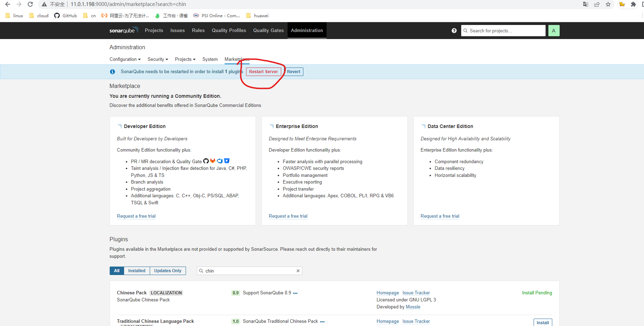Open Chinese Pack Homepage link
The height and width of the screenshot is (326, 644).
(388, 293)
